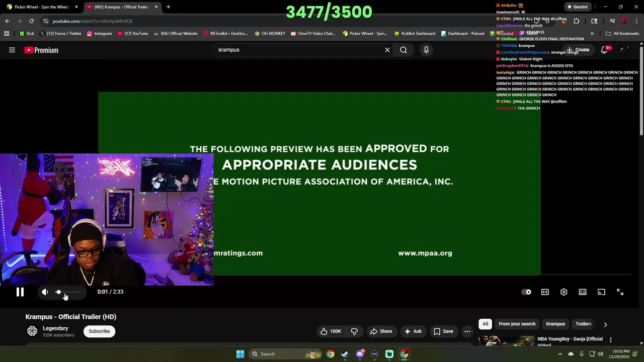This screenshot has width=644, height=362.
Task: Open the Chrome extensions puzzle icon
Action: click(576, 21)
